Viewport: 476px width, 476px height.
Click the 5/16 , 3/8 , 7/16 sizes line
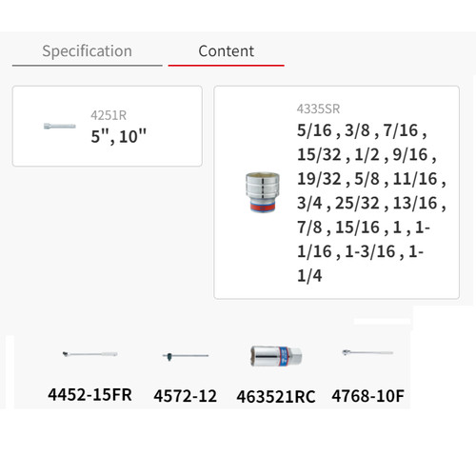click(362, 130)
